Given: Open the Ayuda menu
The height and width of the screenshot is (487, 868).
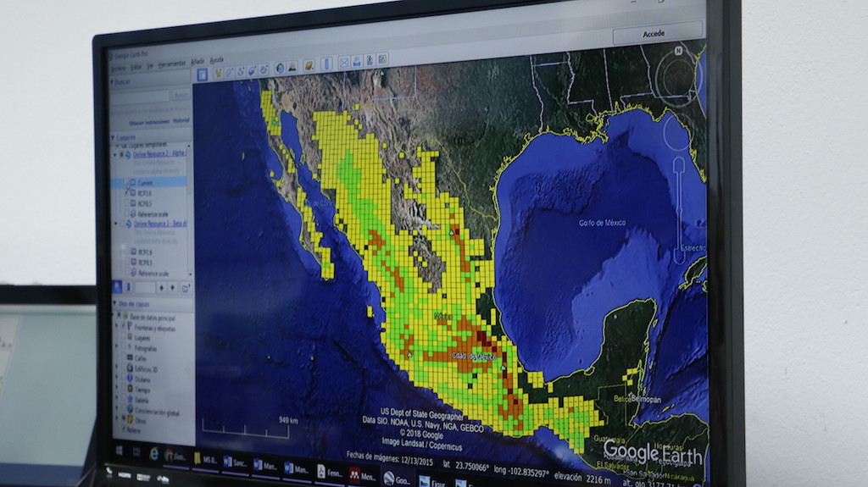Looking at the screenshot, I should 216,60.
